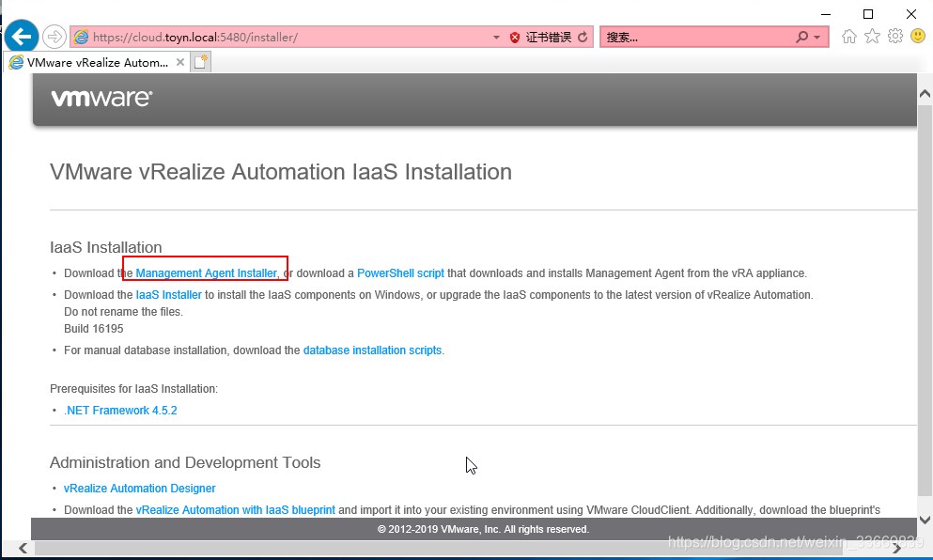
Task: Click vertical scrollbar up arrow
Action: (x=925, y=93)
